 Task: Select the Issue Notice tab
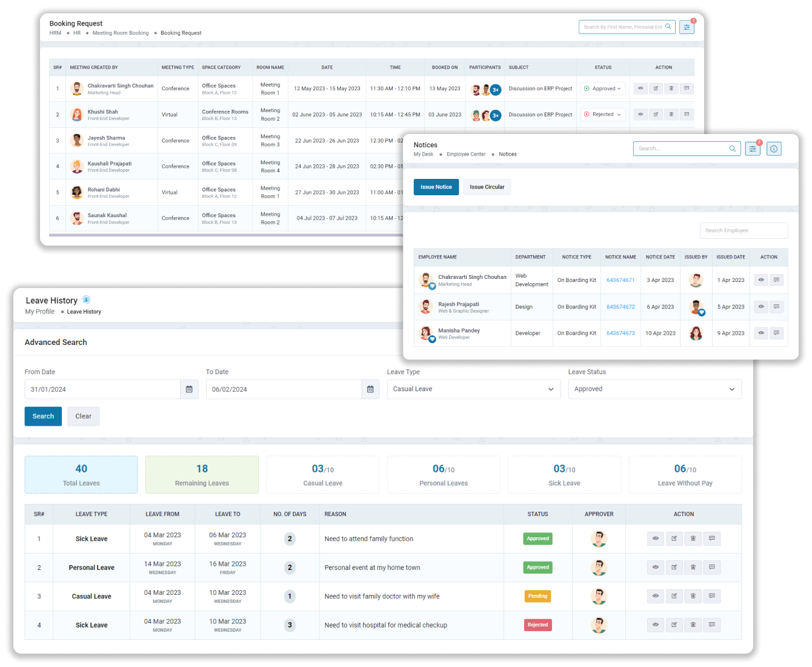pyautogui.click(x=436, y=187)
